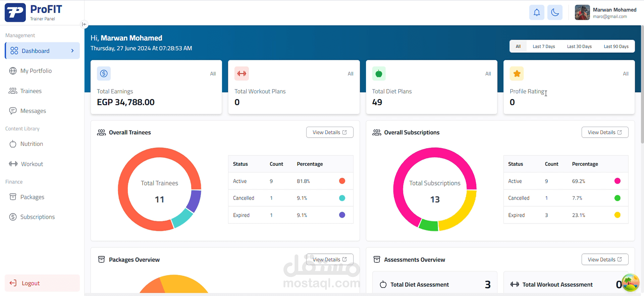This screenshot has height=296, width=644.
Task: Click pink Active swatch in subscriptions table
Action: click(617, 181)
